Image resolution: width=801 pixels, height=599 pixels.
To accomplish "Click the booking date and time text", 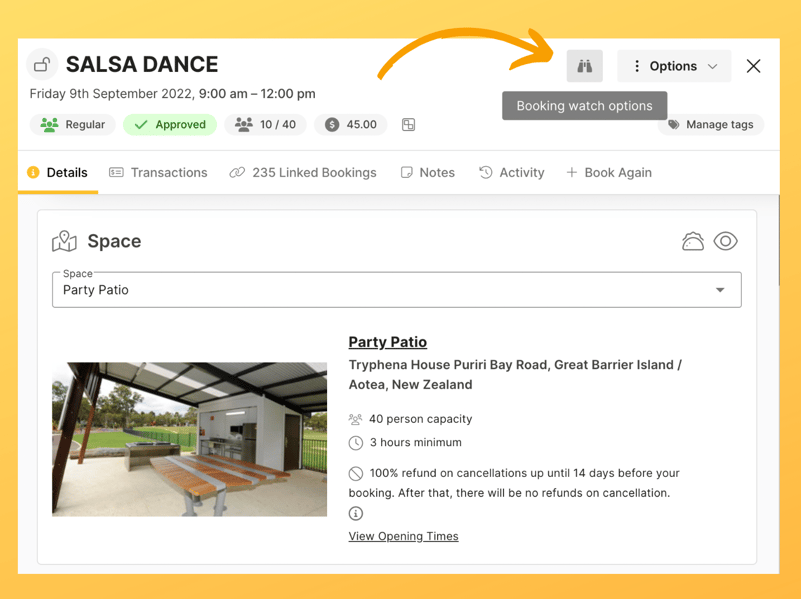I will [x=172, y=94].
